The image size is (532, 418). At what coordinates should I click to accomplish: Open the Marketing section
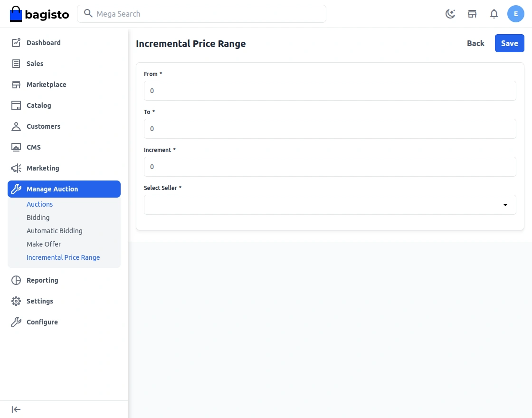tap(44, 168)
